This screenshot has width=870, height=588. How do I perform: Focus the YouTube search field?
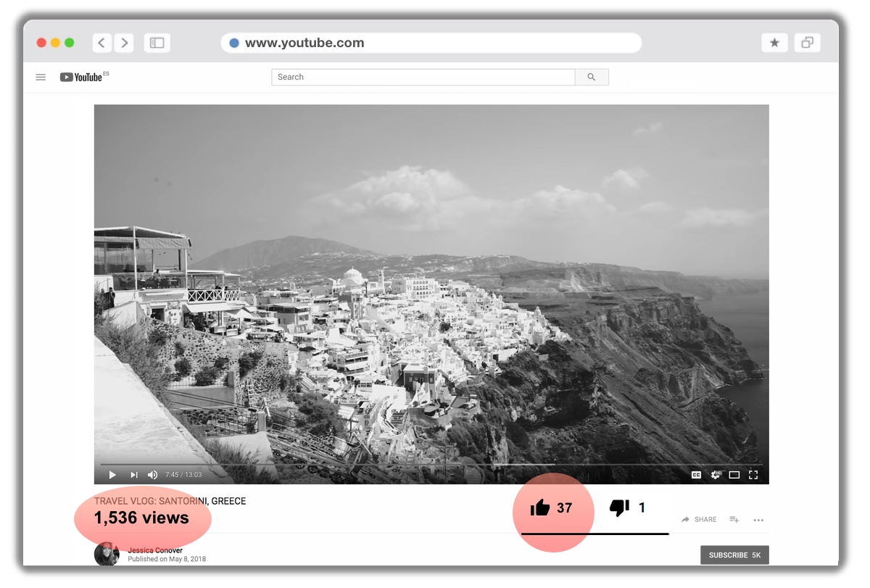point(423,77)
